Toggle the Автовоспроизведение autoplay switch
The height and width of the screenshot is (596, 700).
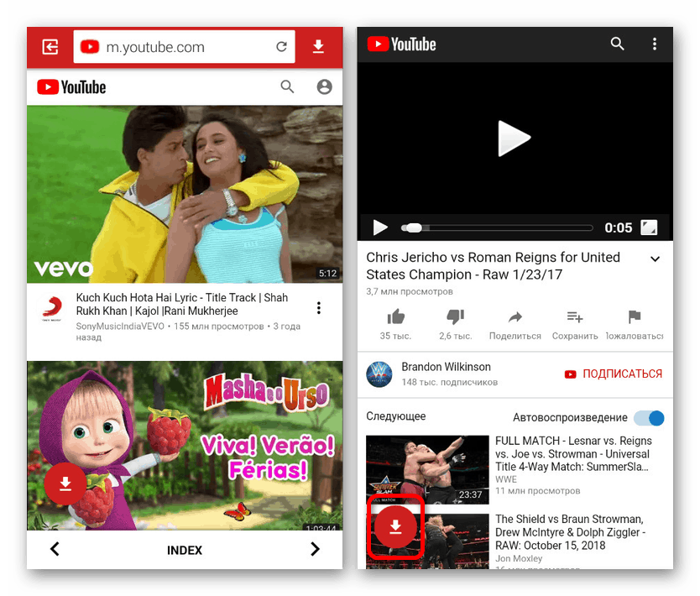pyautogui.click(x=649, y=418)
